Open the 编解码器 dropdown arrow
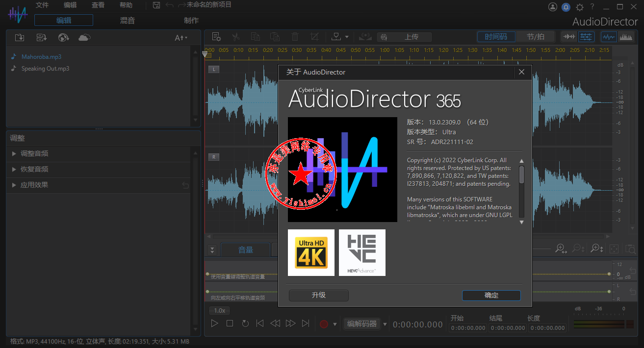The image size is (644, 348). coord(385,324)
